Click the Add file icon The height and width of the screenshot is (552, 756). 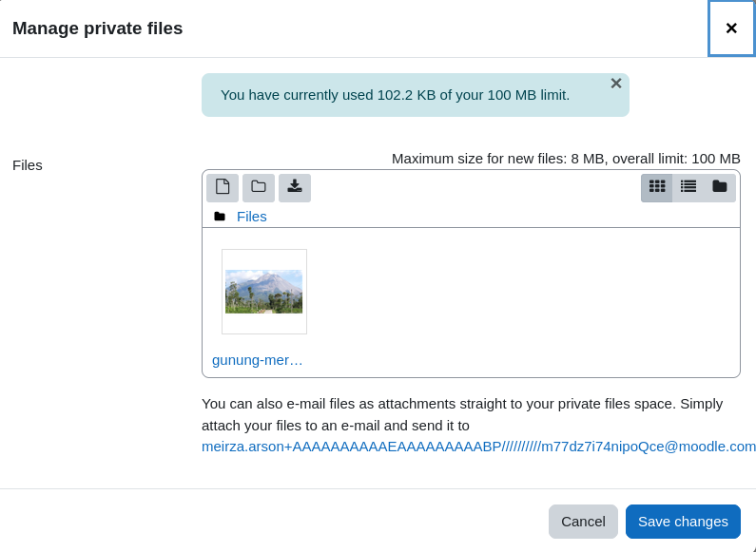[223, 187]
